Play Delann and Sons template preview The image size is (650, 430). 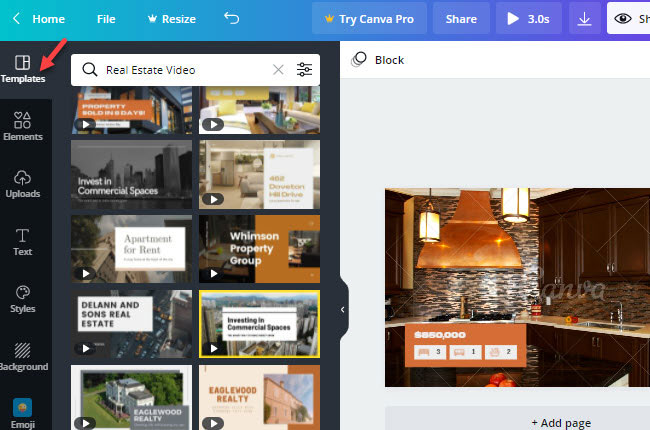tap(85, 348)
